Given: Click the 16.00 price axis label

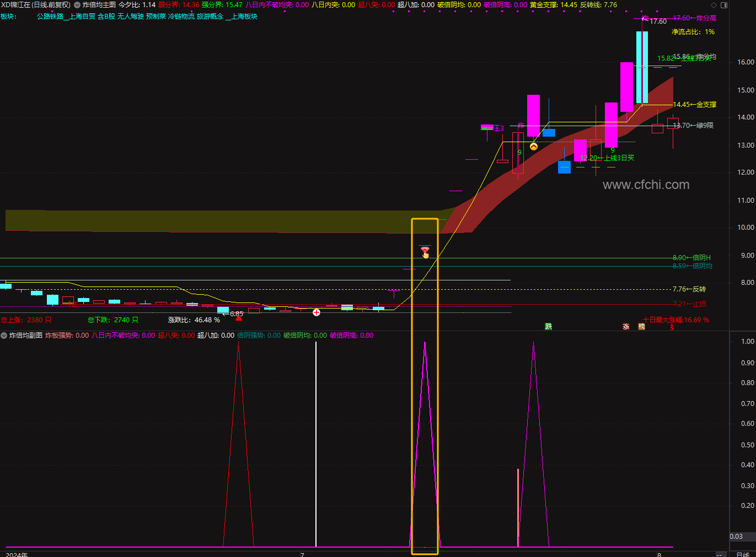Looking at the screenshot, I should 746,62.
